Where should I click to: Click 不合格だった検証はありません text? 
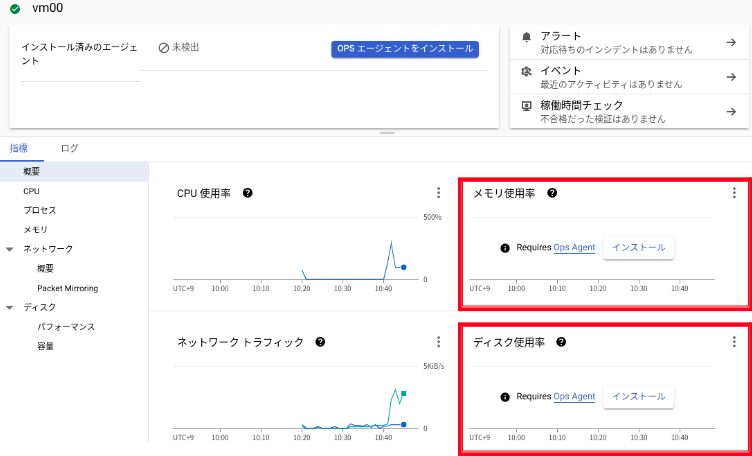click(603, 119)
